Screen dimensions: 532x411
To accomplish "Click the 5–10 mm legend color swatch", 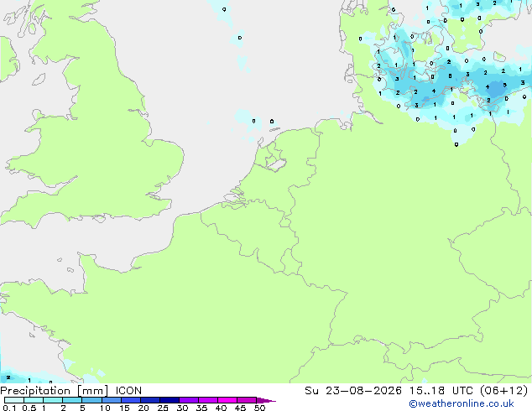I will [x=91, y=400].
